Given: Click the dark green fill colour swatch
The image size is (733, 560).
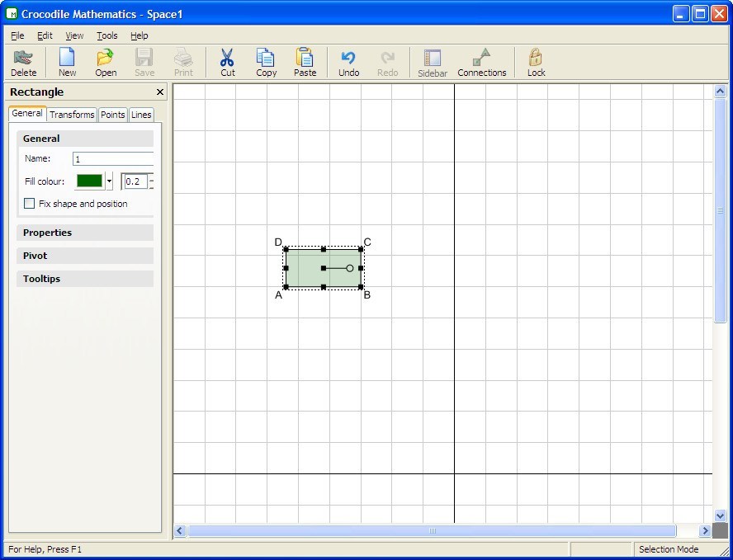Looking at the screenshot, I should (89, 181).
